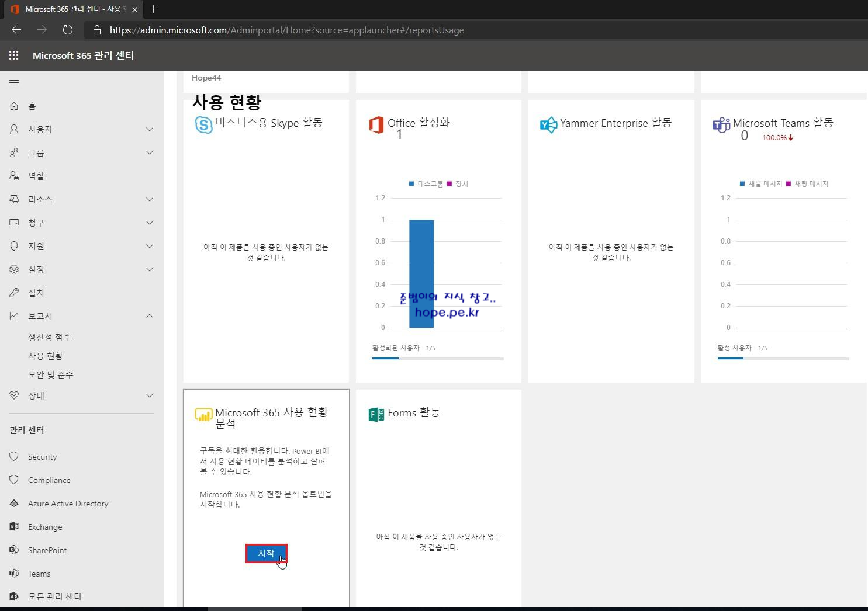Screen dimensions: 868x611
Task: Click the Microsoft Teams activity logo icon
Action: coord(721,124)
